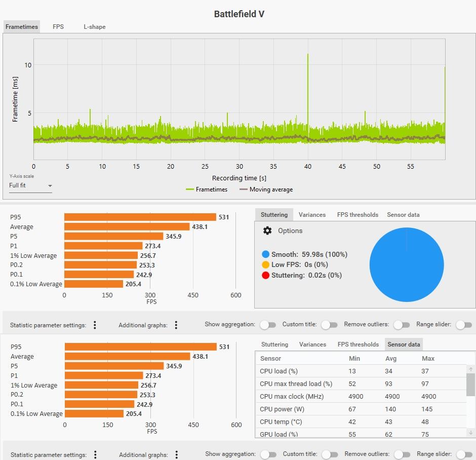The width and height of the screenshot is (476, 460).
Task: Click the Sensor column header
Action: pyautogui.click(x=270, y=358)
